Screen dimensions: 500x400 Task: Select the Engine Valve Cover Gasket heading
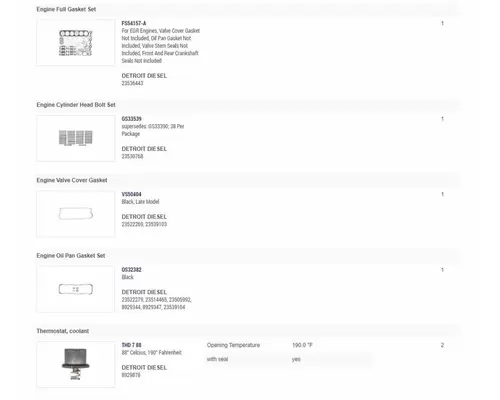pyautogui.click(x=72, y=180)
